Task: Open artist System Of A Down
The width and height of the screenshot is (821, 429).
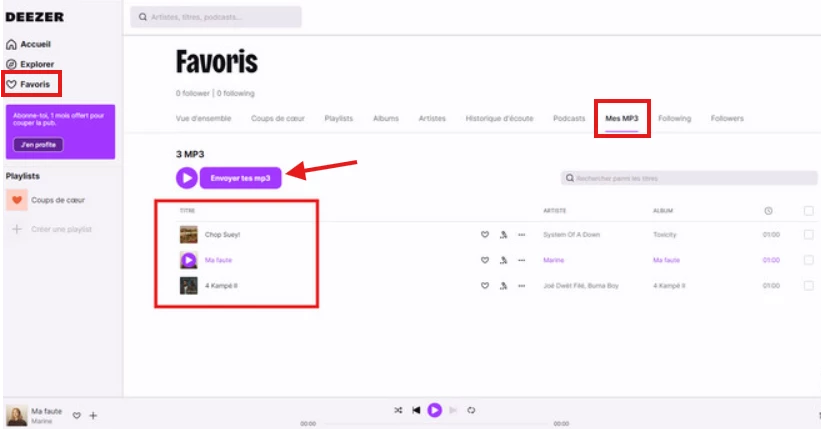Action: 571,235
